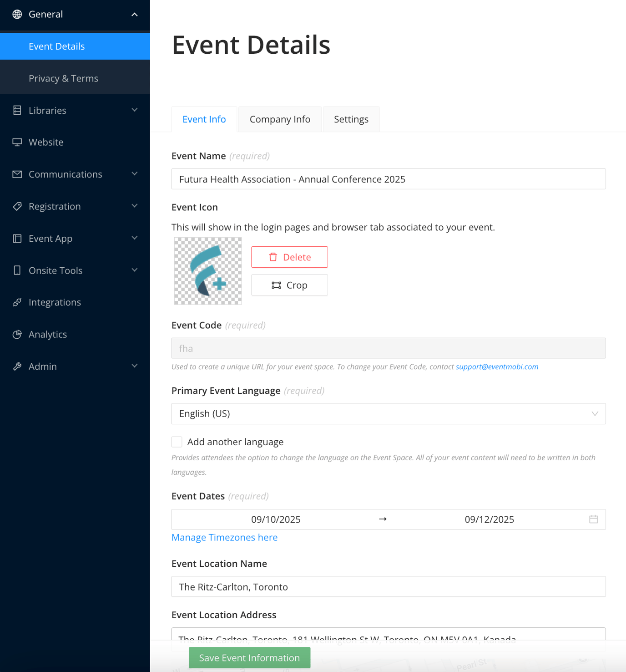The height and width of the screenshot is (672, 626).
Task: Switch to the Company Info tab
Action: pos(280,119)
